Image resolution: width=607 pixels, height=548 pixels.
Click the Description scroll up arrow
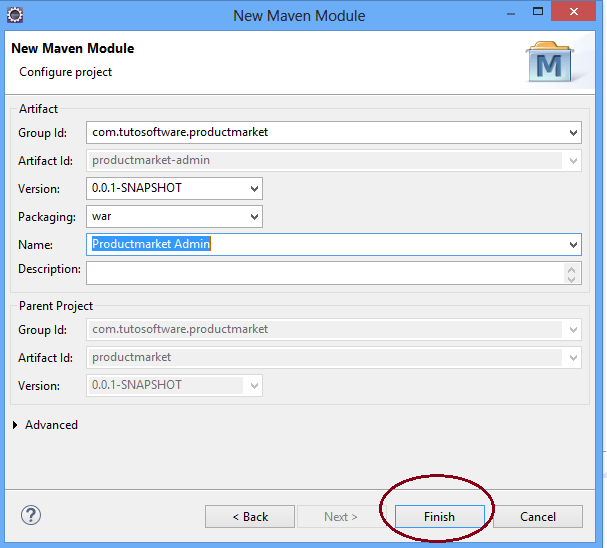pos(572,268)
